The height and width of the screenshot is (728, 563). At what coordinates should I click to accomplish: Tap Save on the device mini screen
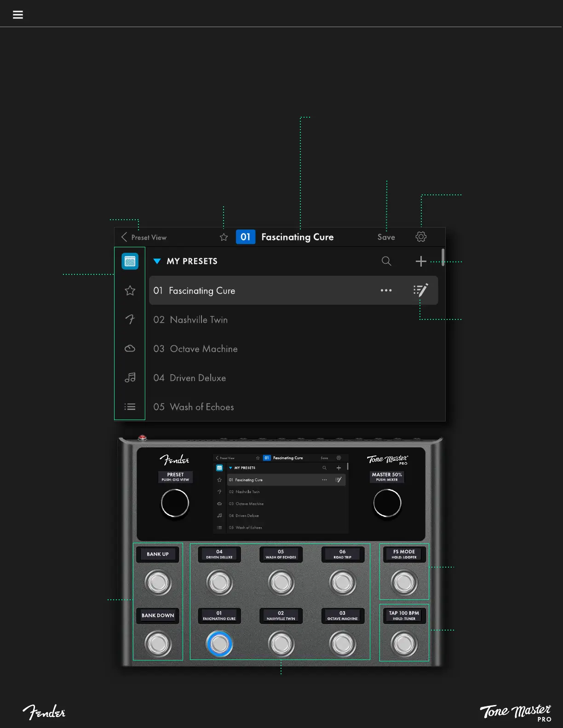pyautogui.click(x=324, y=458)
